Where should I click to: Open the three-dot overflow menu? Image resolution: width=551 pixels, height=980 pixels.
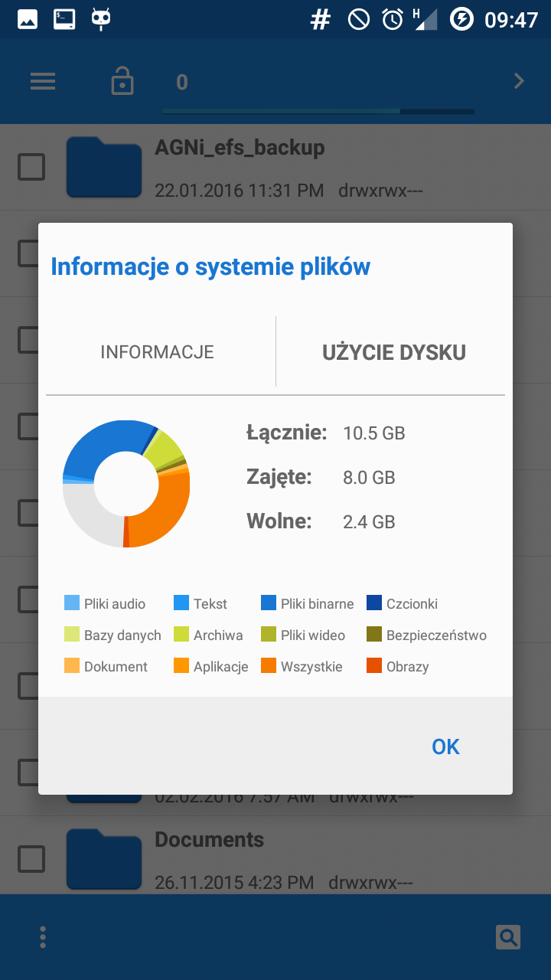click(x=43, y=936)
